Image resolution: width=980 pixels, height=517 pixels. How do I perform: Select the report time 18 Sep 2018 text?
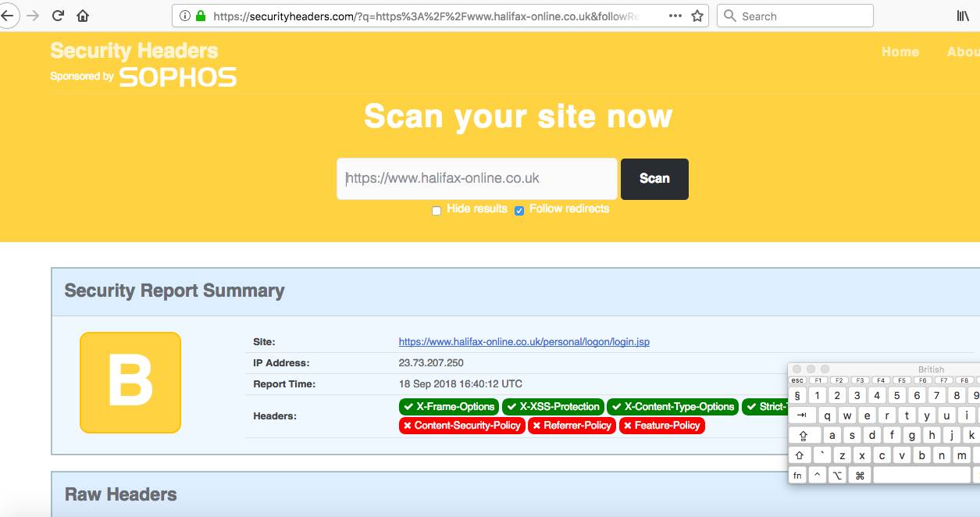tap(461, 384)
